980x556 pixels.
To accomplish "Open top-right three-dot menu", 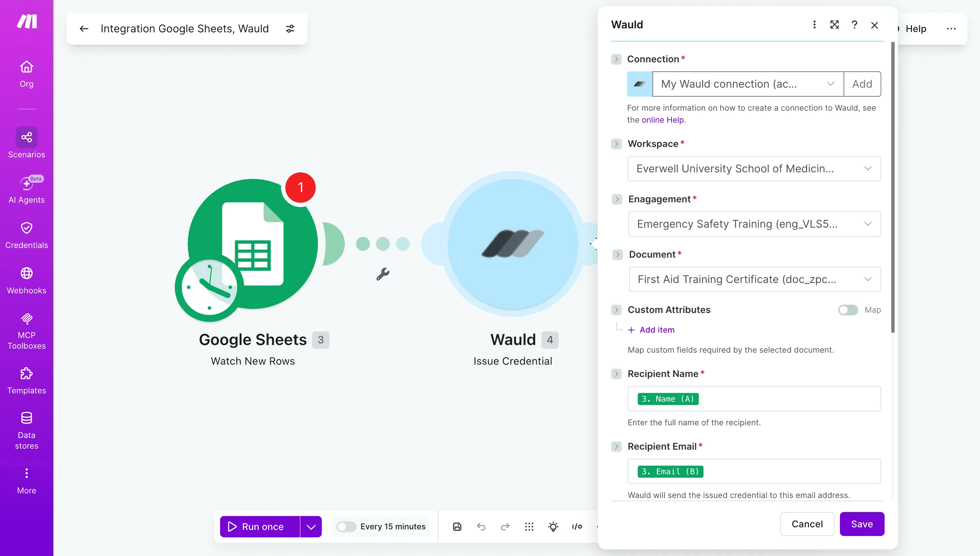I will pyautogui.click(x=951, y=29).
